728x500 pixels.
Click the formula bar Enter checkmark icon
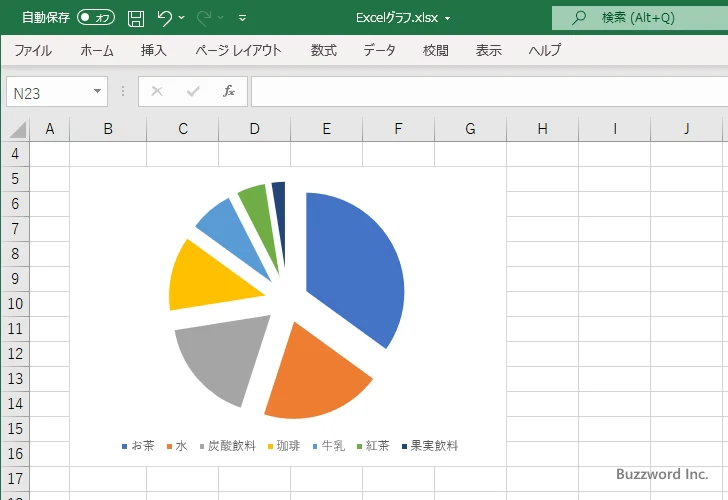tap(193, 91)
